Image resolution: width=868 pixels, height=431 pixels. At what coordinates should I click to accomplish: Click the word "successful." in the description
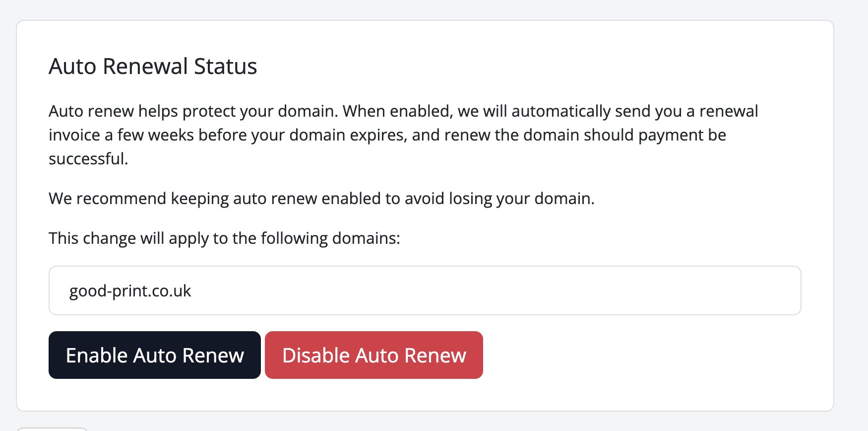coord(88,159)
